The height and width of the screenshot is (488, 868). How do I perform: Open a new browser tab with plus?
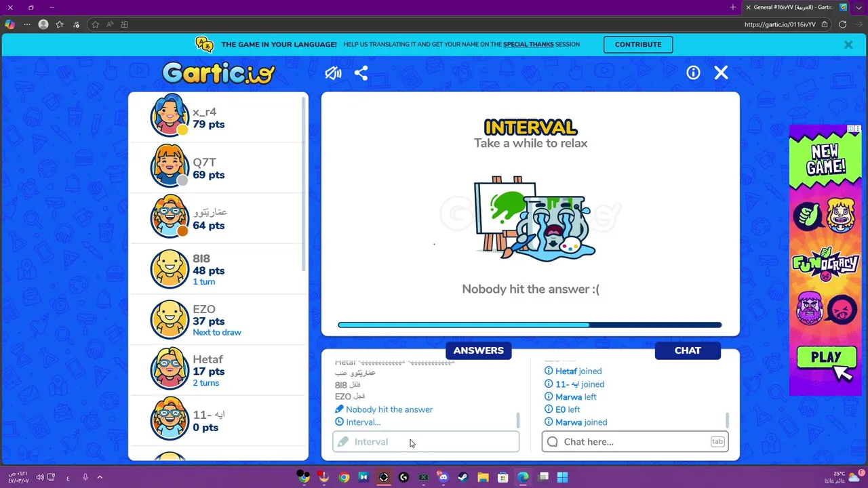[x=732, y=7]
